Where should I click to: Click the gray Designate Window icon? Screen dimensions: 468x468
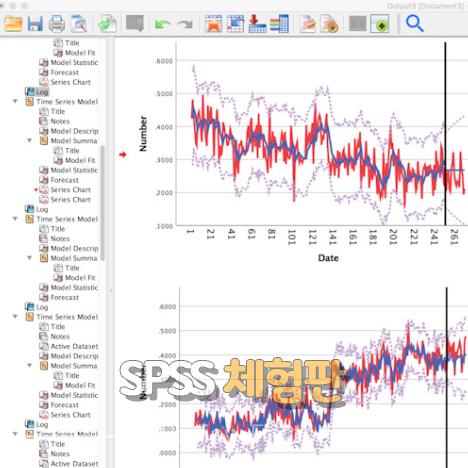[358, 24]
